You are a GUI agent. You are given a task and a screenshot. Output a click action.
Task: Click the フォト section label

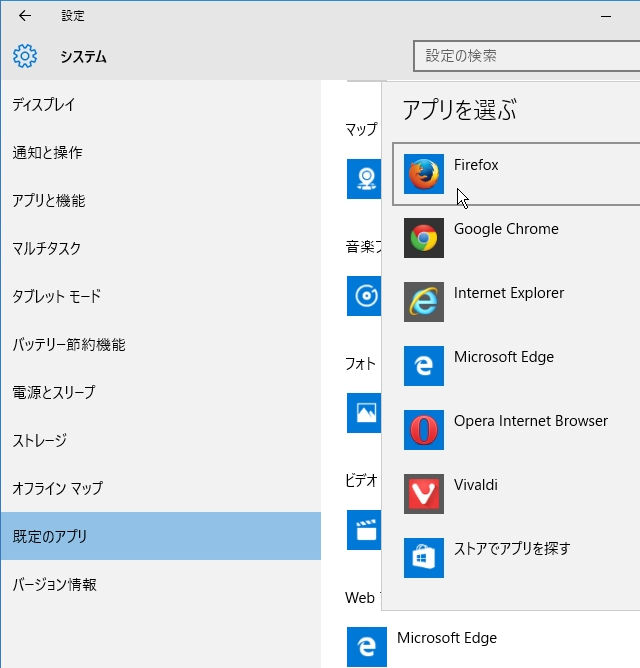360,364
